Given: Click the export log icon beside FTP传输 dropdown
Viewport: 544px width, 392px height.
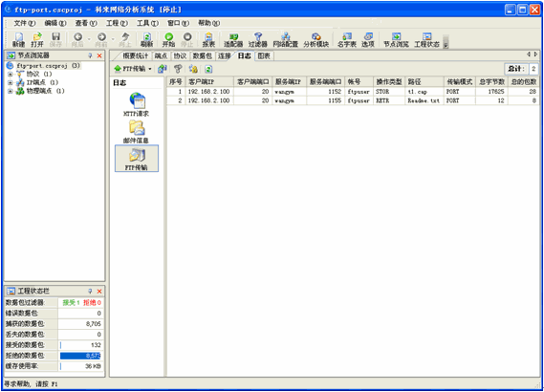Looking at the screenshot, I should point(162,69).
